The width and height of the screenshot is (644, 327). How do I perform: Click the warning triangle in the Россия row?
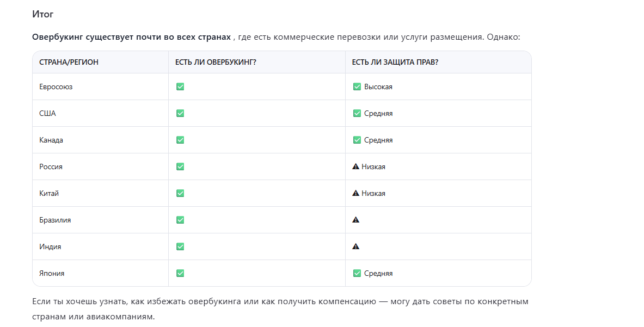click(356, 166)
